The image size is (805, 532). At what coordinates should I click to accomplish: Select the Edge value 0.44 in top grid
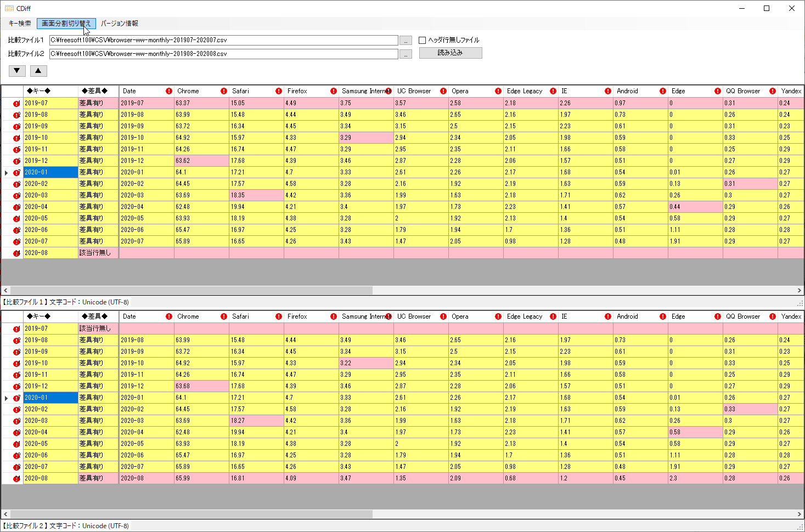(695, 207)
